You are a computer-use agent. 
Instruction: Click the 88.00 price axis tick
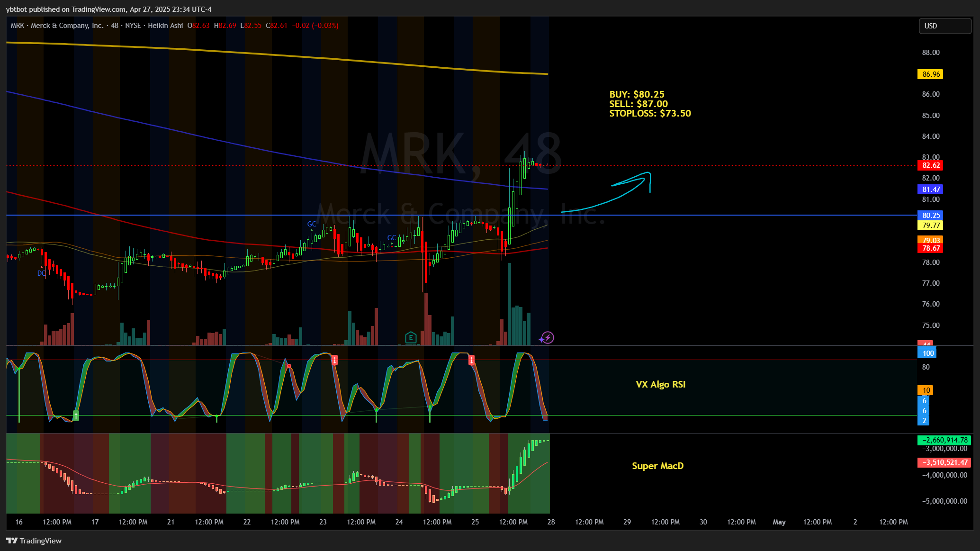click(931, 53)
